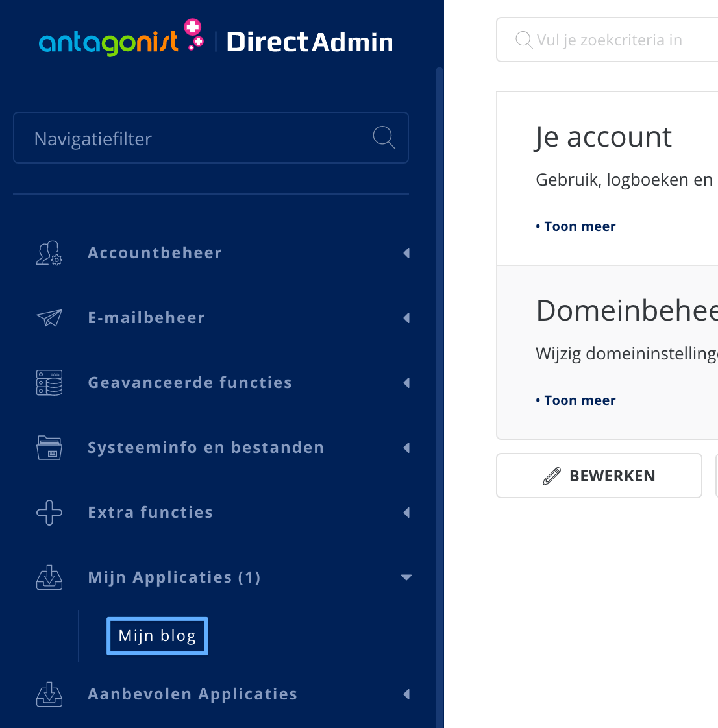The height and width of the screenshot is (728, 718).
Task: Select the Geavanceerde functies server icon
Action: [x=49, y=383]
